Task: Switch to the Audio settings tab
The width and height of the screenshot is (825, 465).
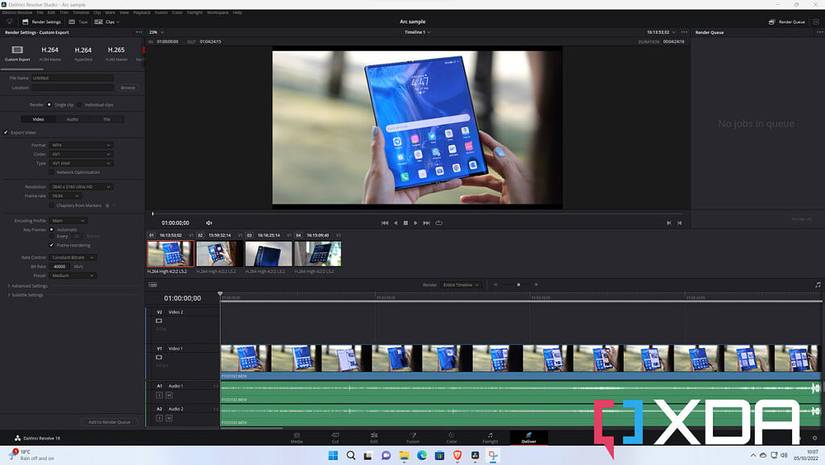Action: 72,119
